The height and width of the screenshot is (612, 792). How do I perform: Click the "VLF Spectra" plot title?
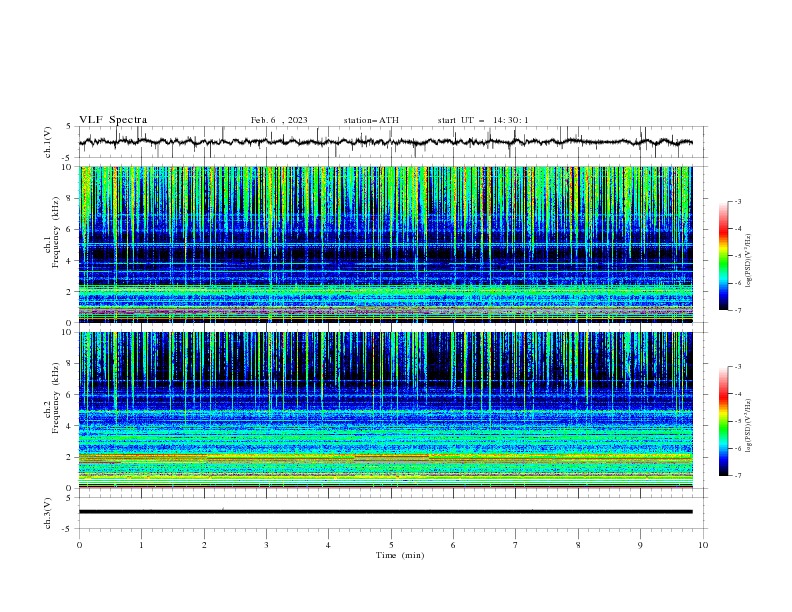(113, 120)
